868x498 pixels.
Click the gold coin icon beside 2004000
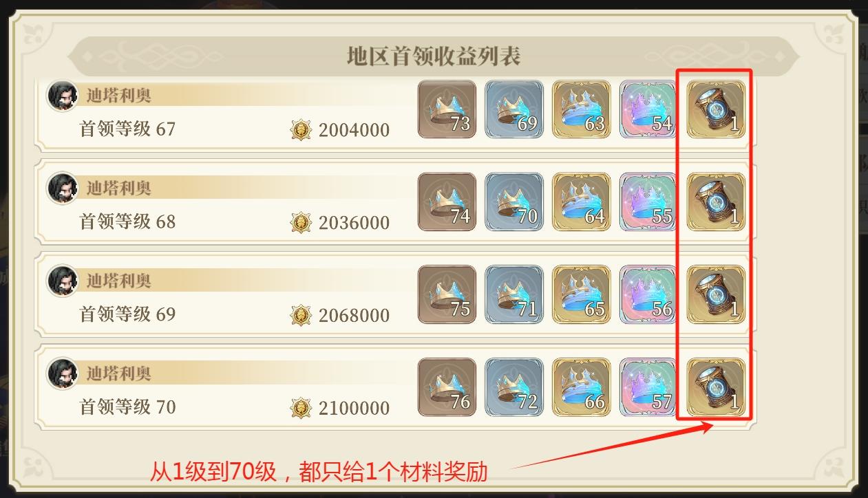tap(301, 130)
